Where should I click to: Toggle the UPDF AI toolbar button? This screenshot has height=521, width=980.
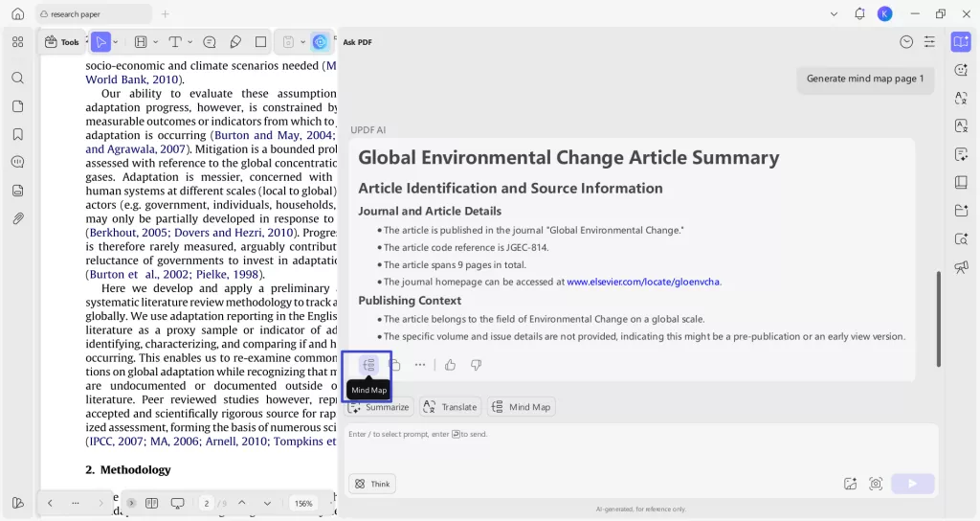320,42
